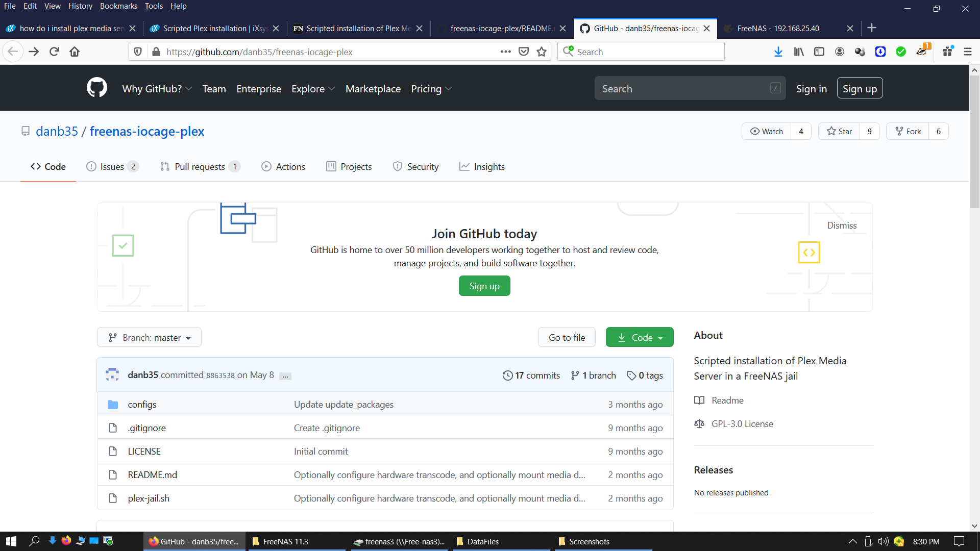
Task: Switch to the Issues tab
Action: [x=112, y=167]
